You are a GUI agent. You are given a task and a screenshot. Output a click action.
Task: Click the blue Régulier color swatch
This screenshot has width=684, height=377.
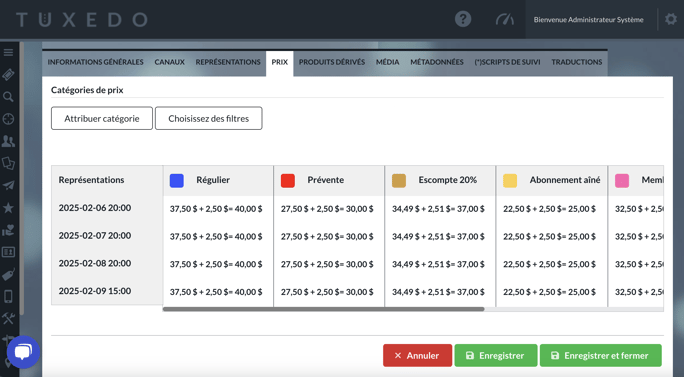click(x=177, y=181)
